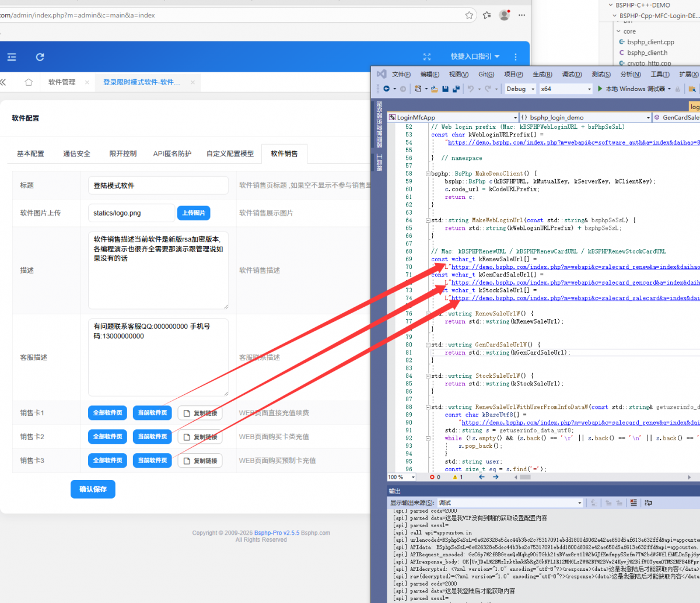700x603 pixels.
Task: Click the Visual Studio logo icon
Action: 381,74
